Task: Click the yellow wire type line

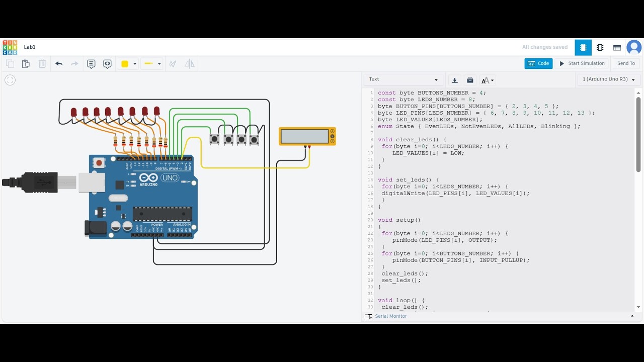Action: 148,64
